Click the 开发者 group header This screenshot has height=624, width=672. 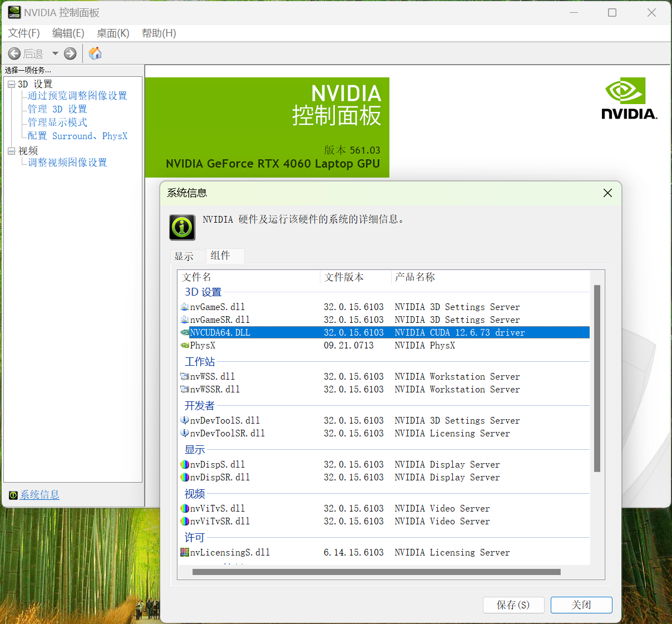coord(200,406)
